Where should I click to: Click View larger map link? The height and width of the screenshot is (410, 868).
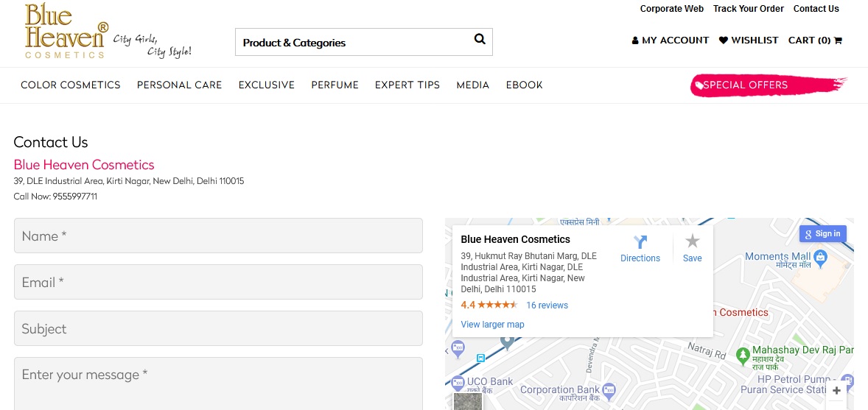[493, 325]
